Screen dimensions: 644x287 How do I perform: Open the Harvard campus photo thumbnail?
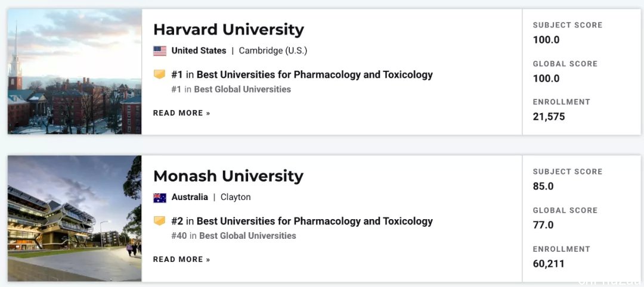click(x=75, y=71)
